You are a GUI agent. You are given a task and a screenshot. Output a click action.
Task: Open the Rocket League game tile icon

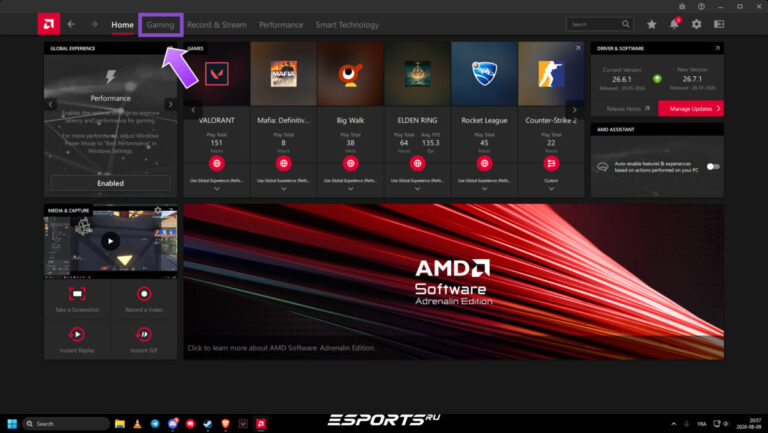point(484,74)
